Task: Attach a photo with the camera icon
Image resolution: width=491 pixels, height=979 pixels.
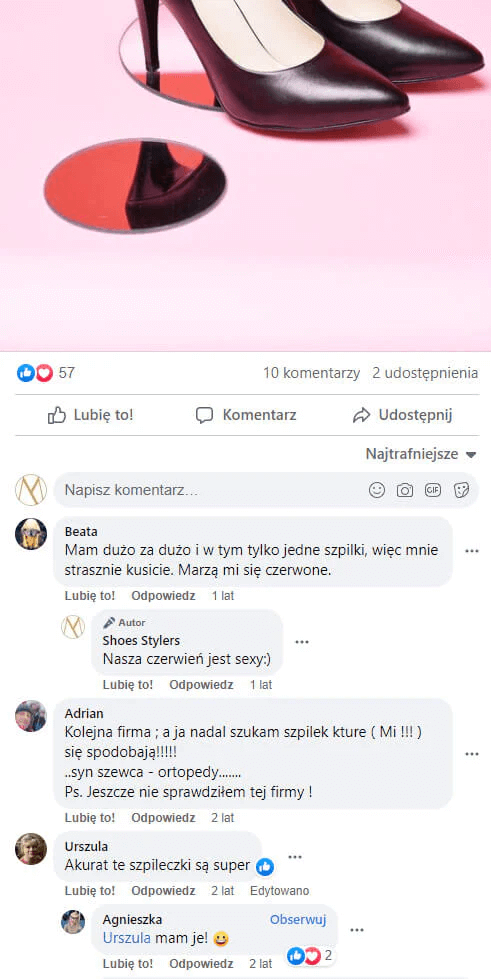Action: click(405, 490)
